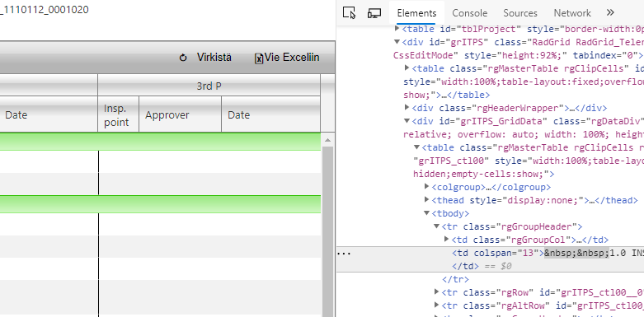Click the closing </tr> tag line
Viewport: 644px width, 317px height.
coord(455,279)
